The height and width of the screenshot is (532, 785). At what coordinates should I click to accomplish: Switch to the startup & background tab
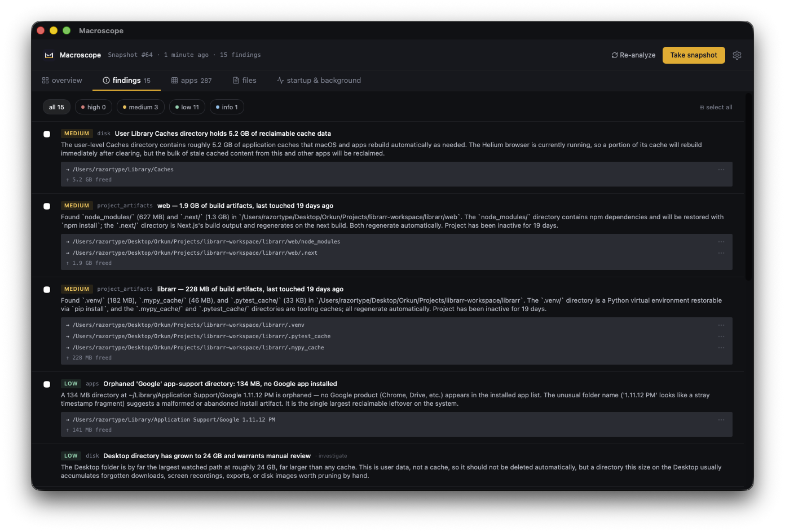[x=319, y=81]
